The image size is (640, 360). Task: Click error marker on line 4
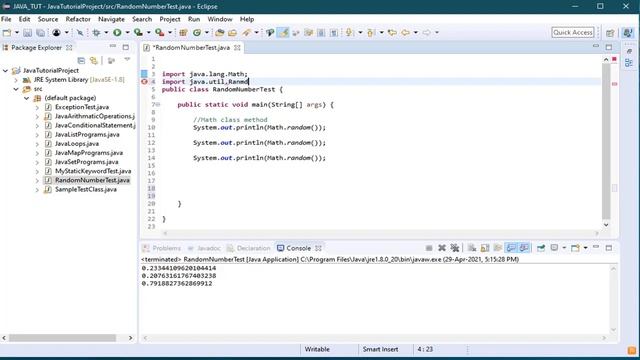point(144,82)
